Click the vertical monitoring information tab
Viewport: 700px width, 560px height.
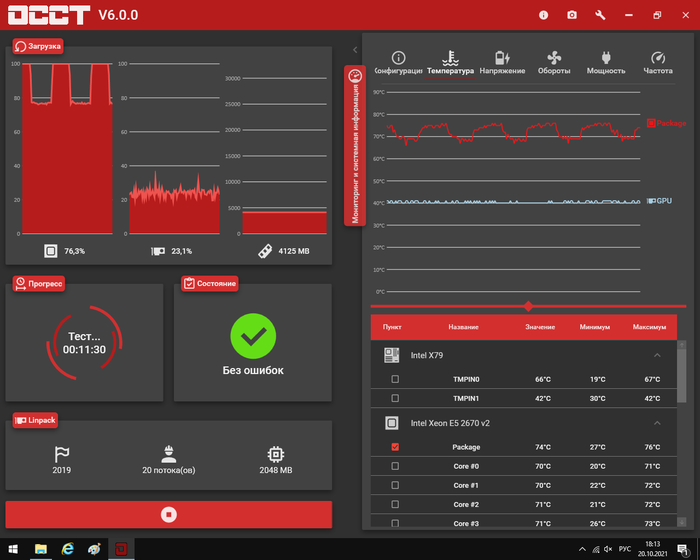[x=355, y=146]
